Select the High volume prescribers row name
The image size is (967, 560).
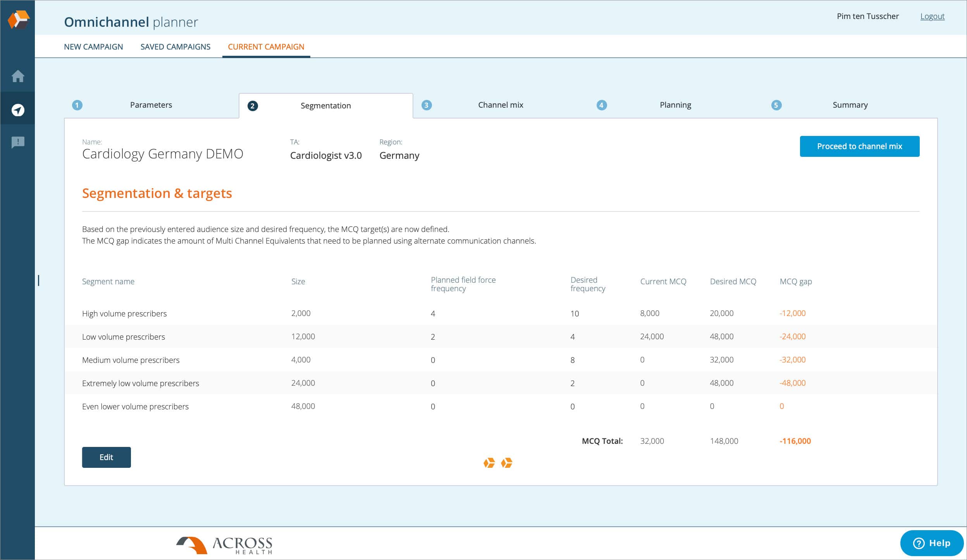(124, 314)
